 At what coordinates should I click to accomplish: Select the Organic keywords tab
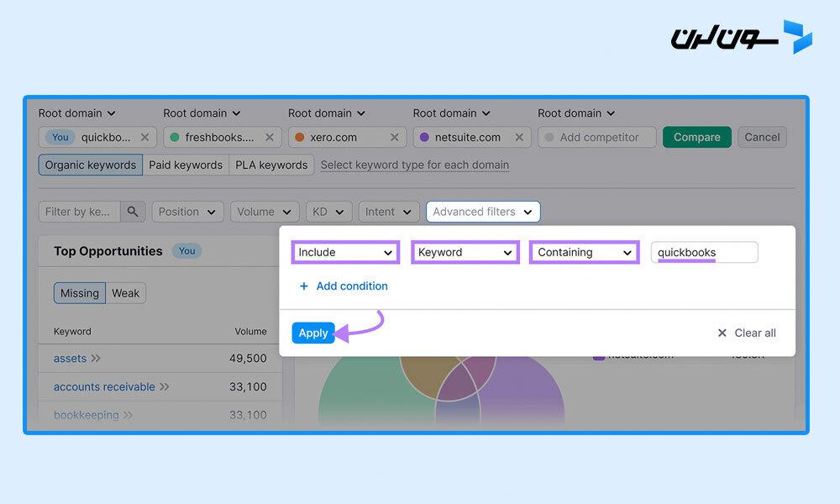91,165
